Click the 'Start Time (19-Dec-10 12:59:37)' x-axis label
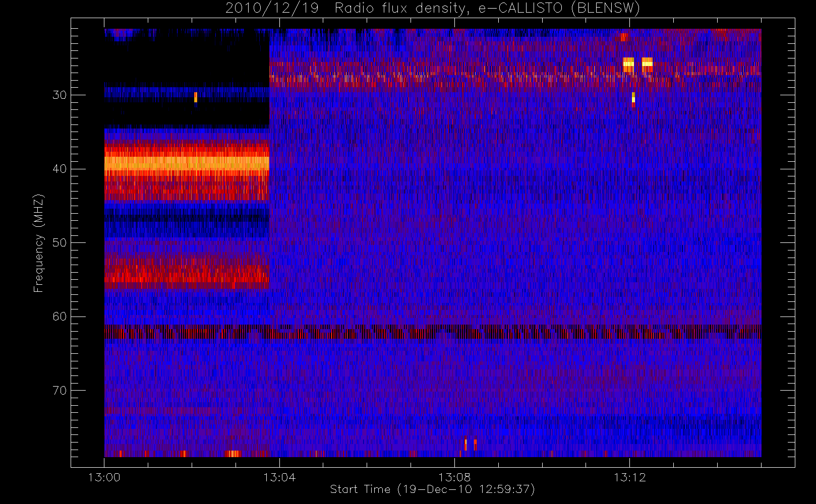 (432, 489)
